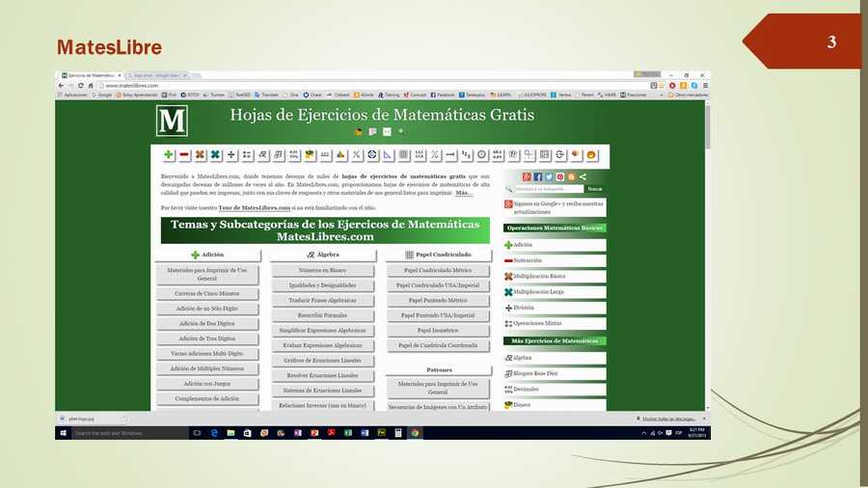Open Papel Isométrico button

[x=438, y=330]
